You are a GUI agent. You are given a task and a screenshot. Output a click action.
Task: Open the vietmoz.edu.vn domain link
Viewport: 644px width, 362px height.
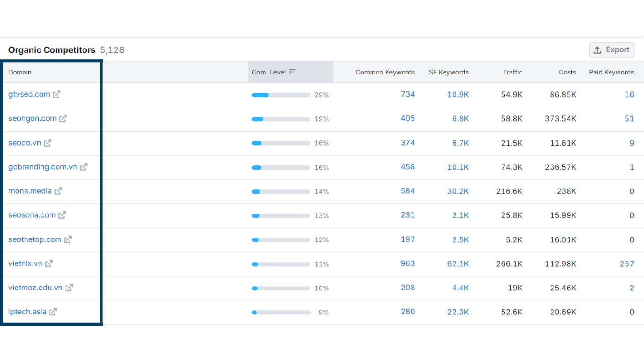pos(35,288)
